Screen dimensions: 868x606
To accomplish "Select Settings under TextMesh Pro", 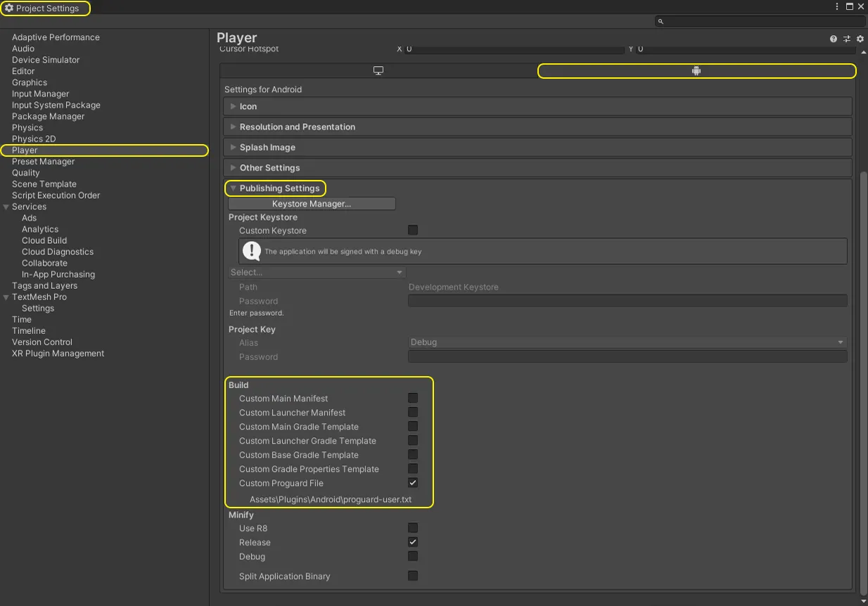I will (x=38, y=308).
